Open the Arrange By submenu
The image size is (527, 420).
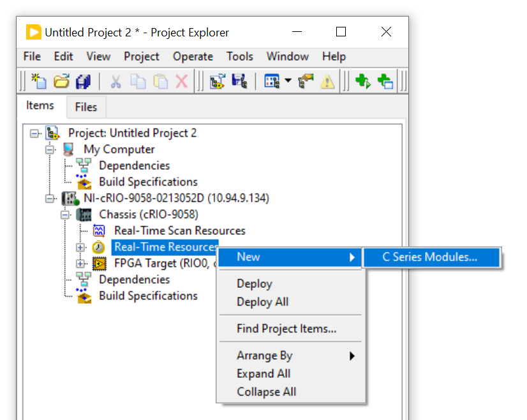[291, 356]
